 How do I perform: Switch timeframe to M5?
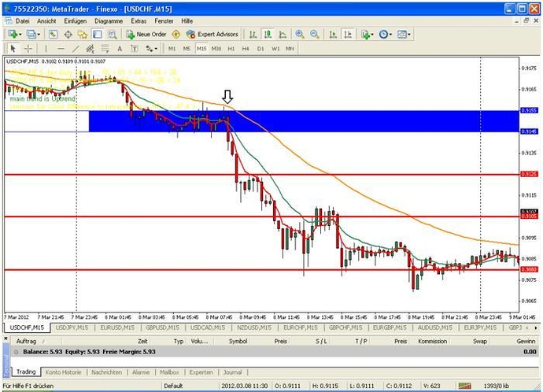(187, 49)
